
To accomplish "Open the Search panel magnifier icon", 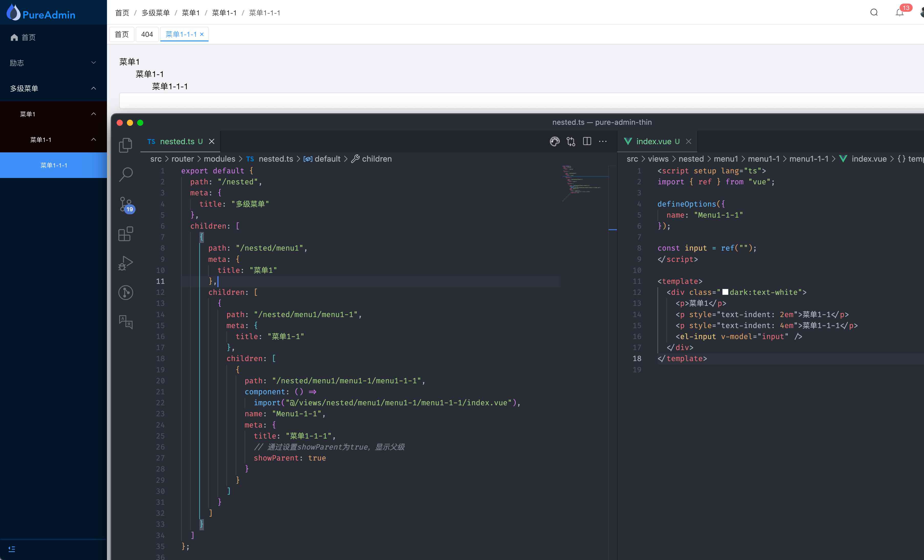I will point(126,174).
